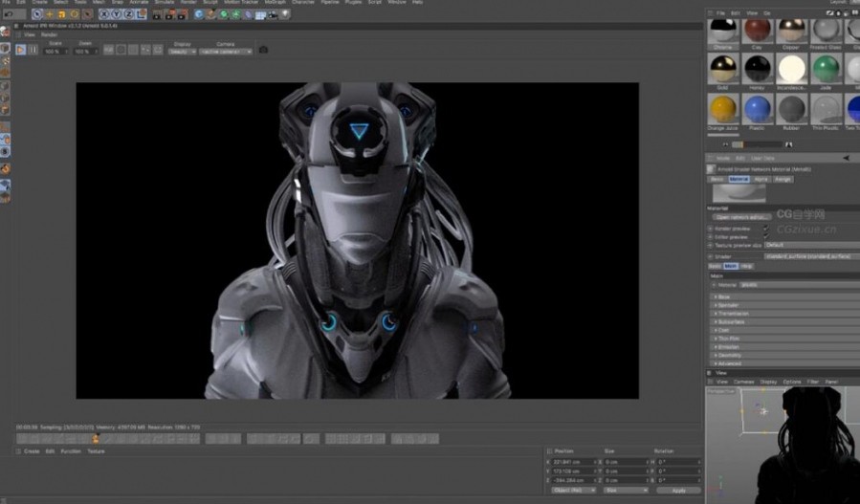860x504 pixels.
Task: Select the Rotate tool icon
Action: [x=75, y=14]
